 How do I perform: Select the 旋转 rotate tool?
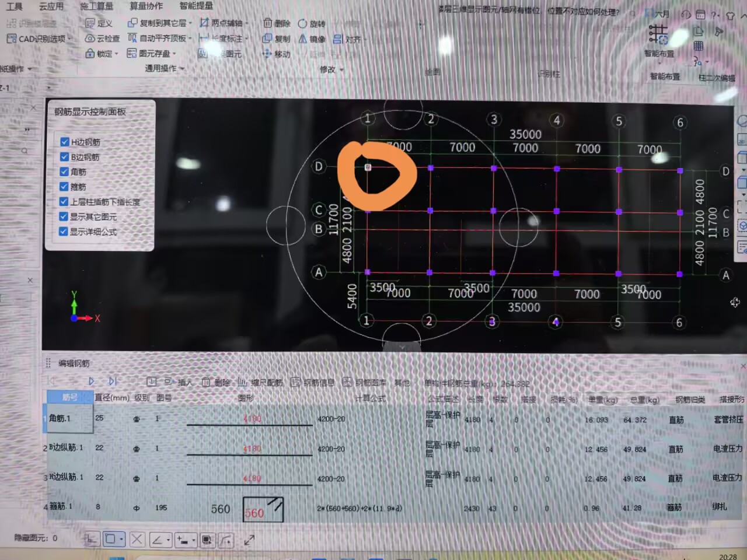[312, 24]
